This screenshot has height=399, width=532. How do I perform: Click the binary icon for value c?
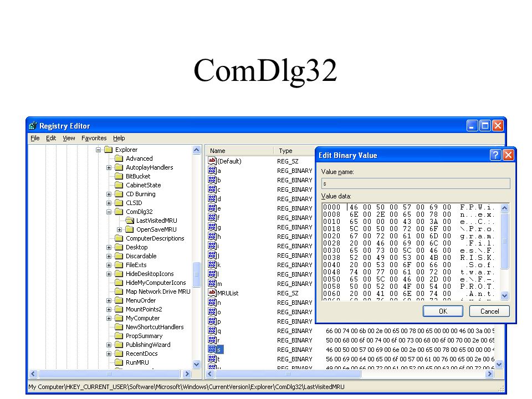(x=212, y=190)
